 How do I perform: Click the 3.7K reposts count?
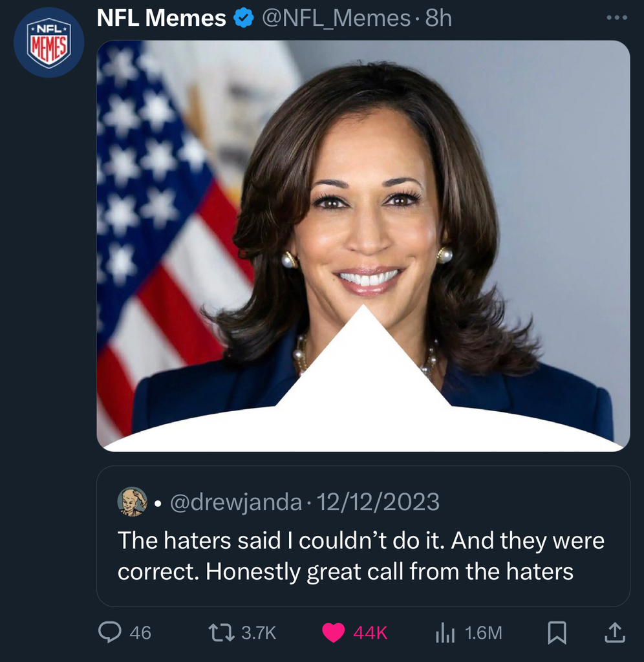pos(259,633)
